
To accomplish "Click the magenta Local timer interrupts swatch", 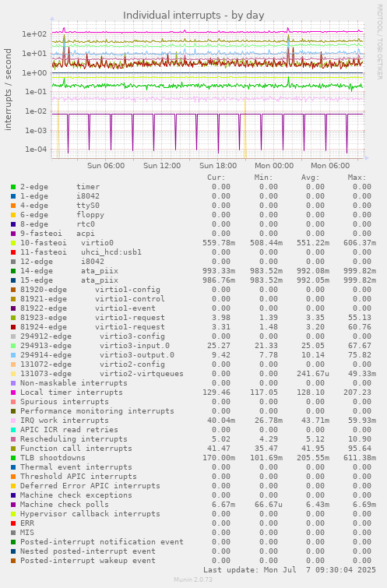I will (13, 393).
